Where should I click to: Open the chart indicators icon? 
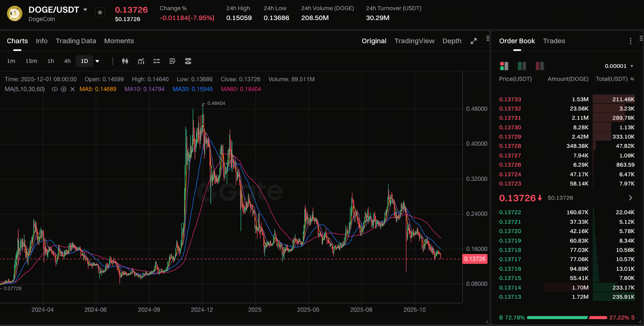click(141, 61)
